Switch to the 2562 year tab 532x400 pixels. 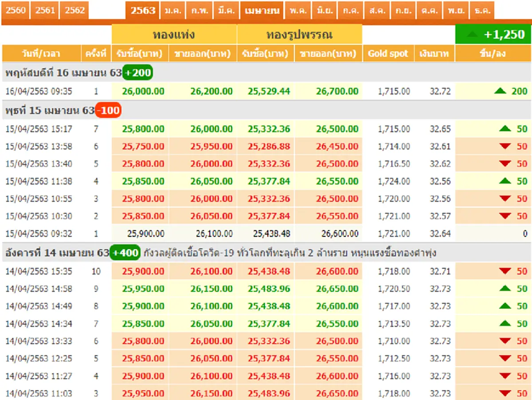[74, 10]
